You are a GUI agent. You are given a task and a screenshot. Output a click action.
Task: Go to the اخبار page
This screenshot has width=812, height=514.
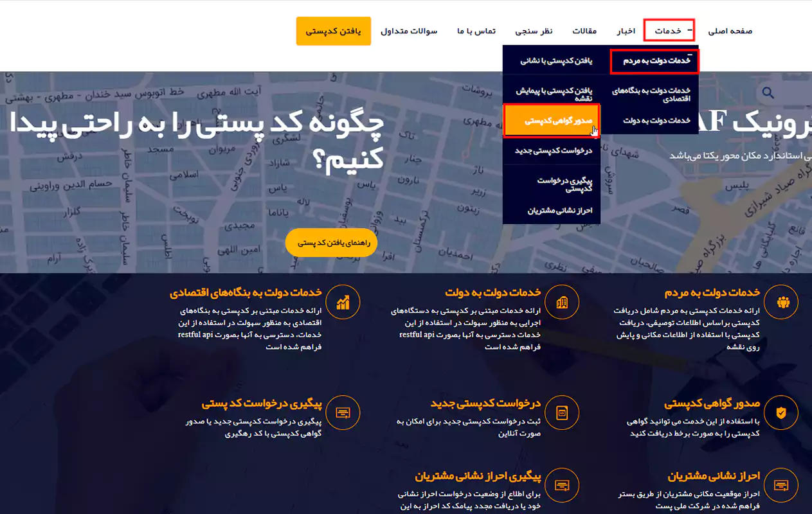point(626,31)
